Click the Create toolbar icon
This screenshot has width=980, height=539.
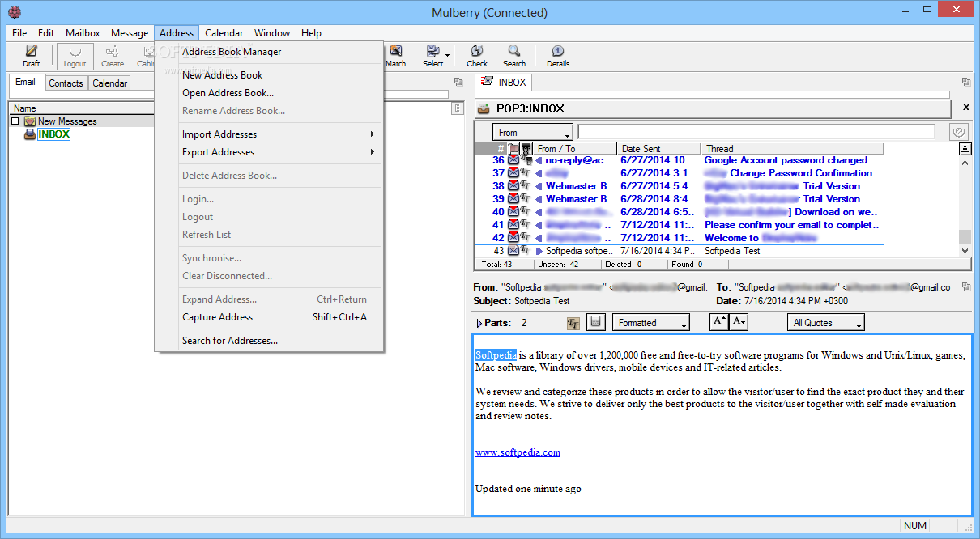point(113,51)
